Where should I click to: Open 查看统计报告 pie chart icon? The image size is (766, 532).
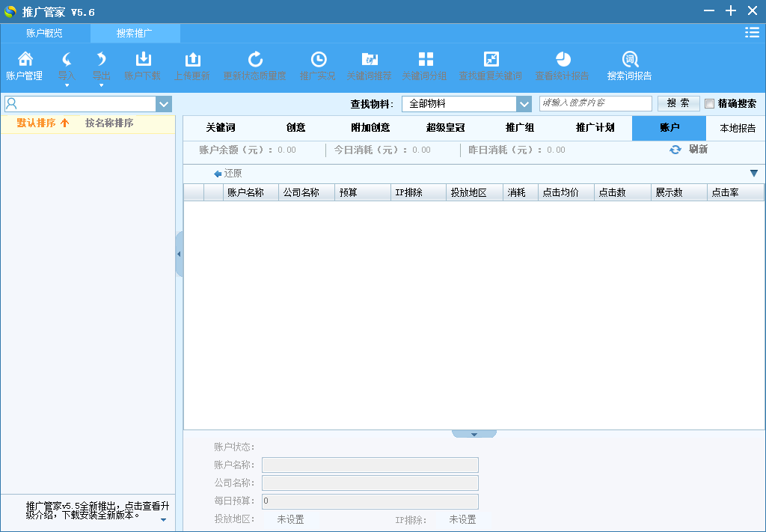click(563, 60)
